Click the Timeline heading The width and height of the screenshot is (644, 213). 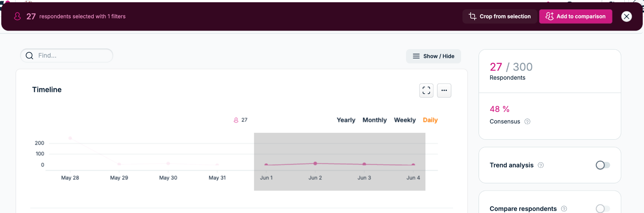[x=47, y=90]
